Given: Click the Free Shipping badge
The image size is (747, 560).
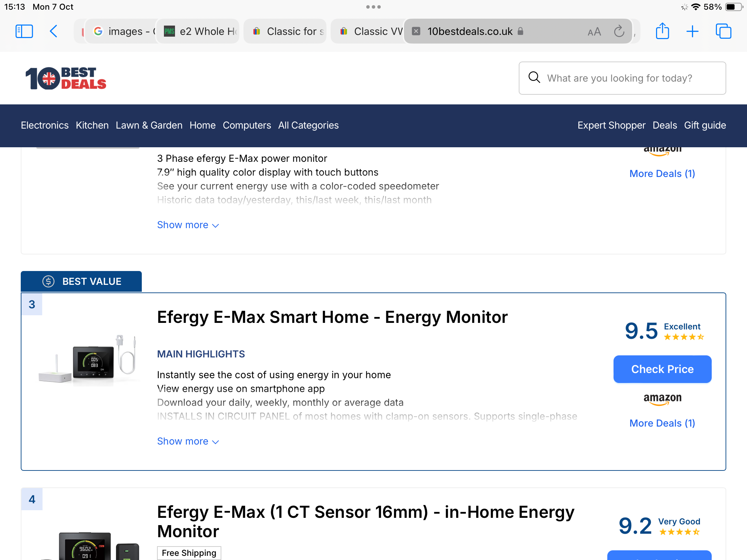Looking at the screenshot, I should (x=189, y=553).
